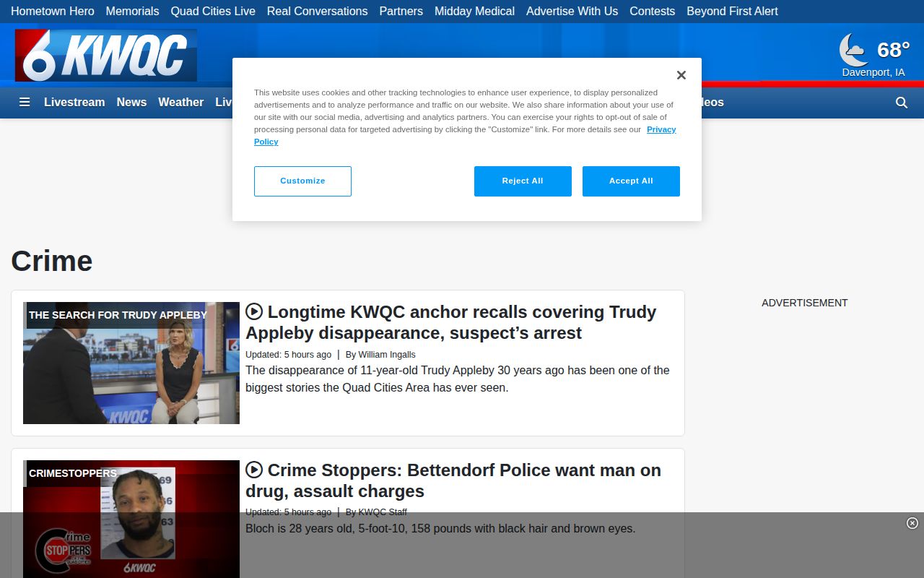Select Weather in navigation bar
The height and width of the screenshot is (578, 924).
coord(180,102)
